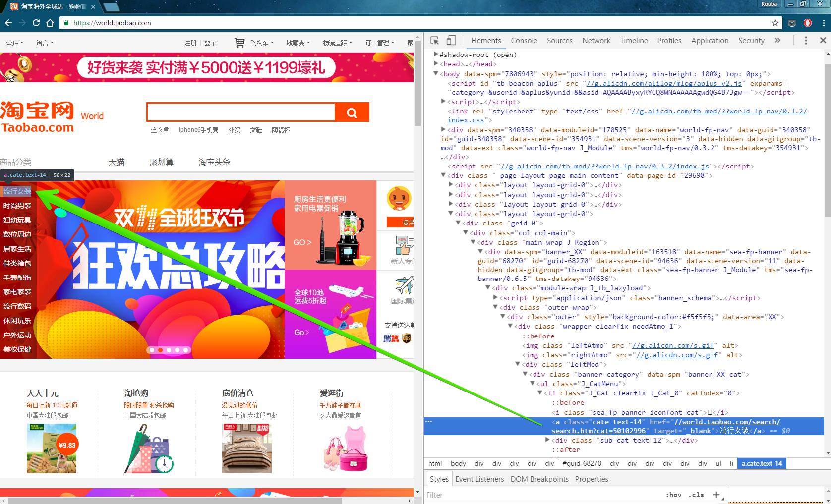Viewport: 831px width, 504px height.
Task: Click the Taobao World logo
Action: 52,117
